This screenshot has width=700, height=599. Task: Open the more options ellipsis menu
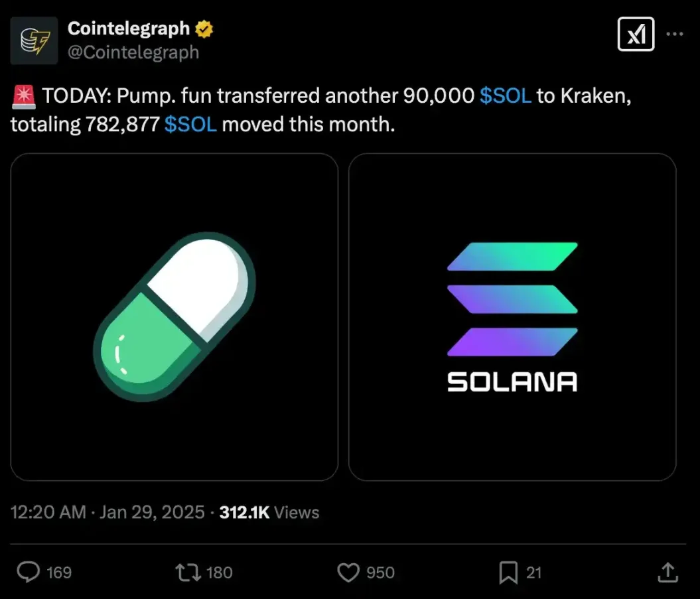tap(674, 33)
